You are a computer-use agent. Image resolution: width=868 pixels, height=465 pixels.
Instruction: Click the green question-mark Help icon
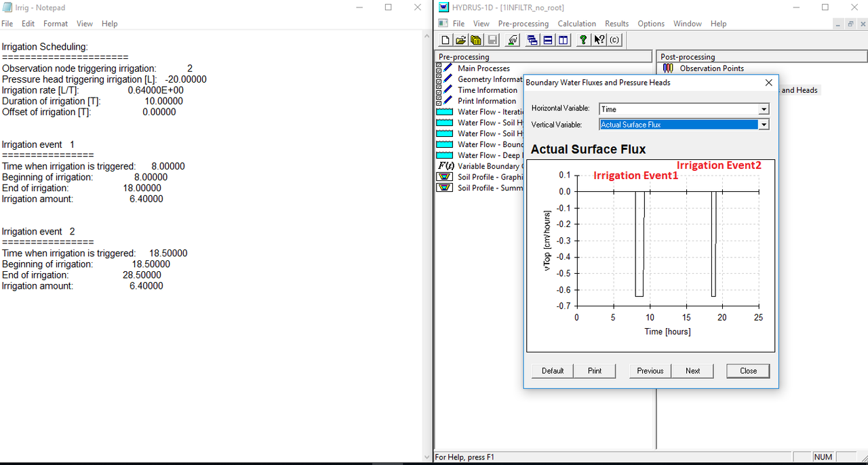583,40
